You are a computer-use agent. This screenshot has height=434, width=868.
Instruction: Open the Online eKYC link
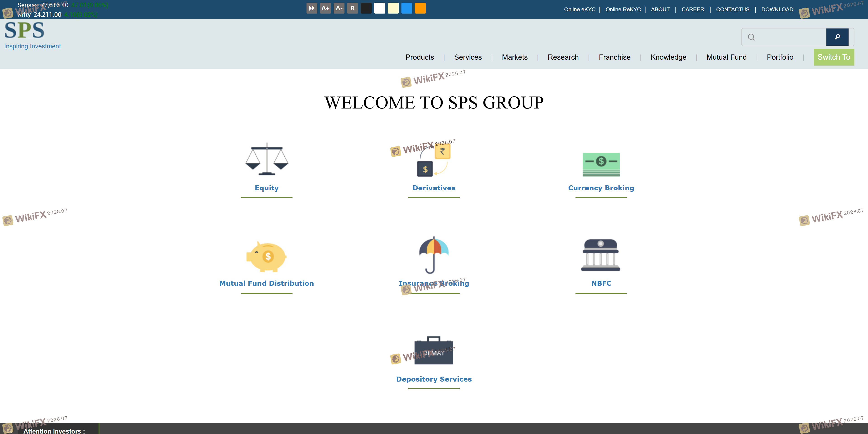[x=580, y=9]
